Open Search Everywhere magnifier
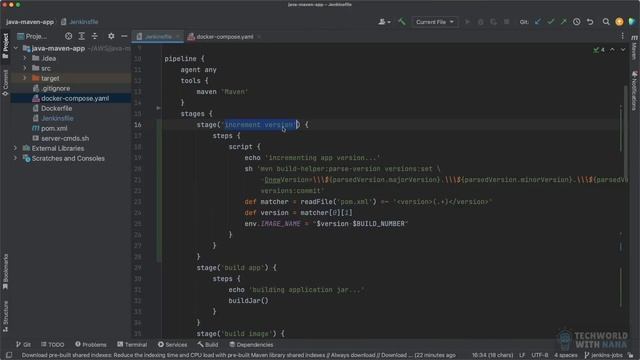640x360 pixels. point(606,22)
